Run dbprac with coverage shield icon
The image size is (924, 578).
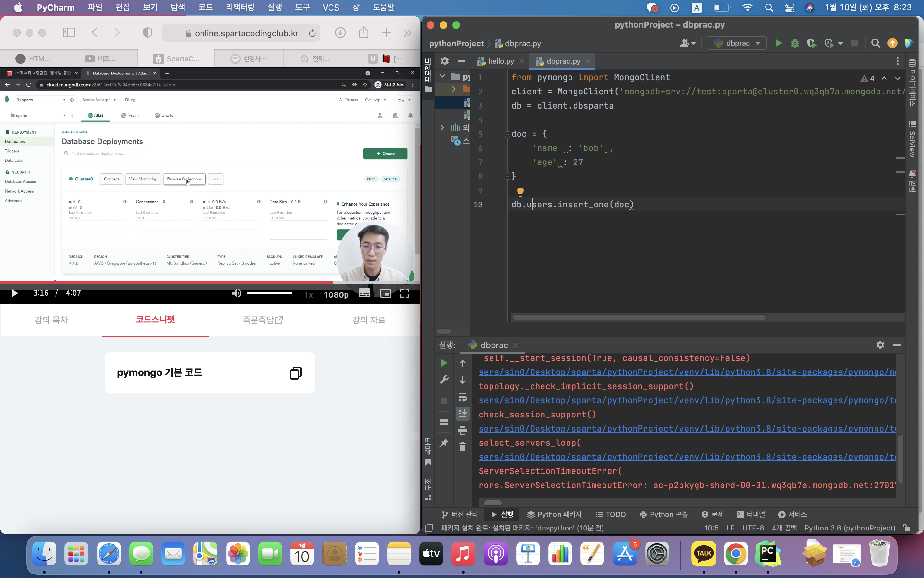pyautogui.click(x=811, y=43)
